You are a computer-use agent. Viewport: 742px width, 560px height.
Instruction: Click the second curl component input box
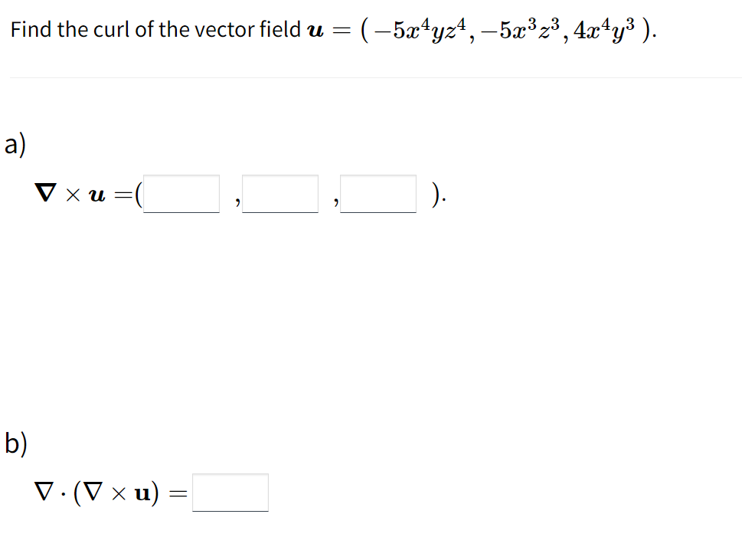click(280, 194)
